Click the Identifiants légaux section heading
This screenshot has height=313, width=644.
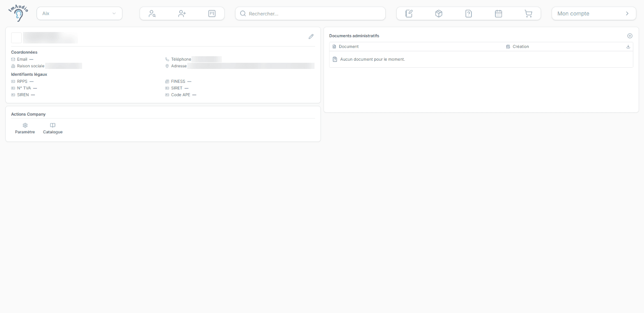(29, 74)
